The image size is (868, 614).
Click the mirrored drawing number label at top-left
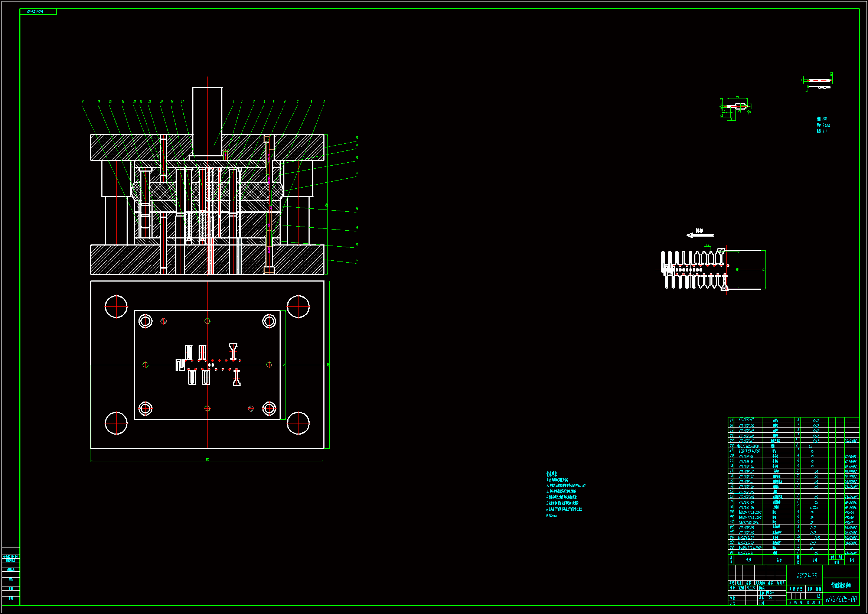pos(36,12)
